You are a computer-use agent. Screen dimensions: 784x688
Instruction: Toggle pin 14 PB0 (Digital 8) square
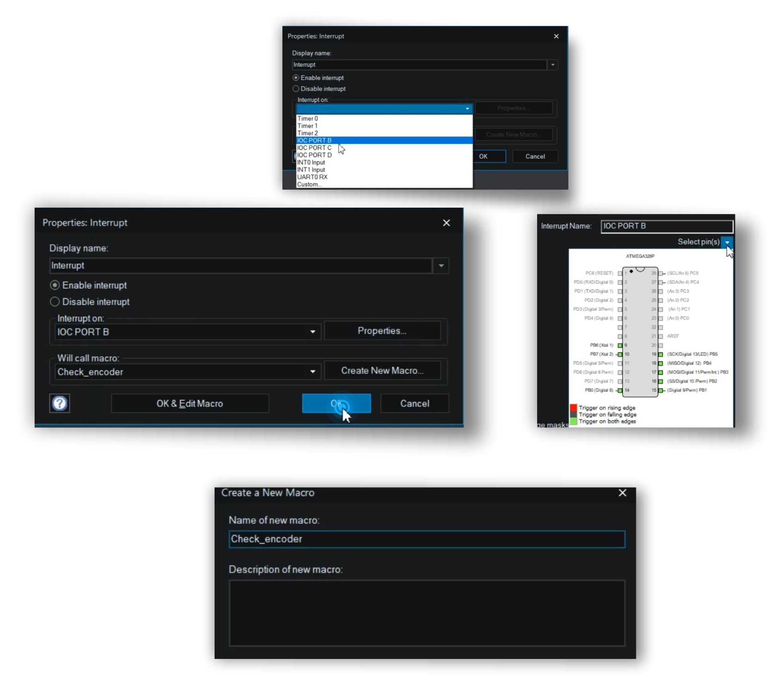(620, 390)
